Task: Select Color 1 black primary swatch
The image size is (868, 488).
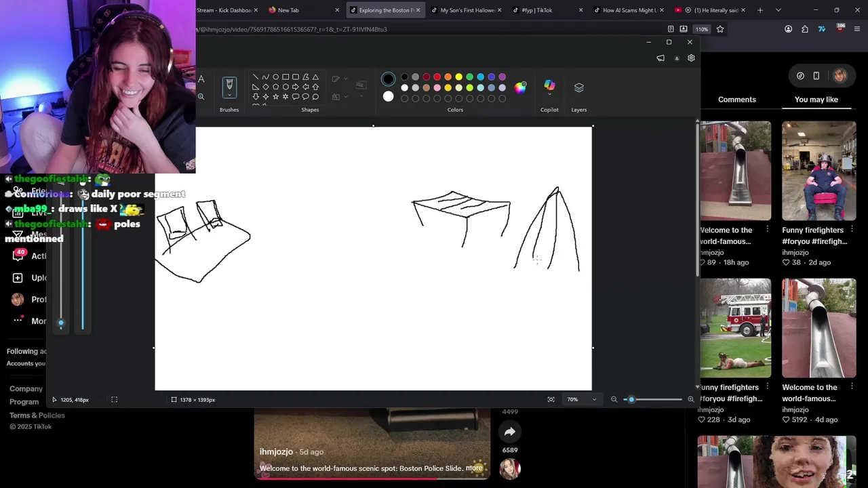Action: point(388,79)
